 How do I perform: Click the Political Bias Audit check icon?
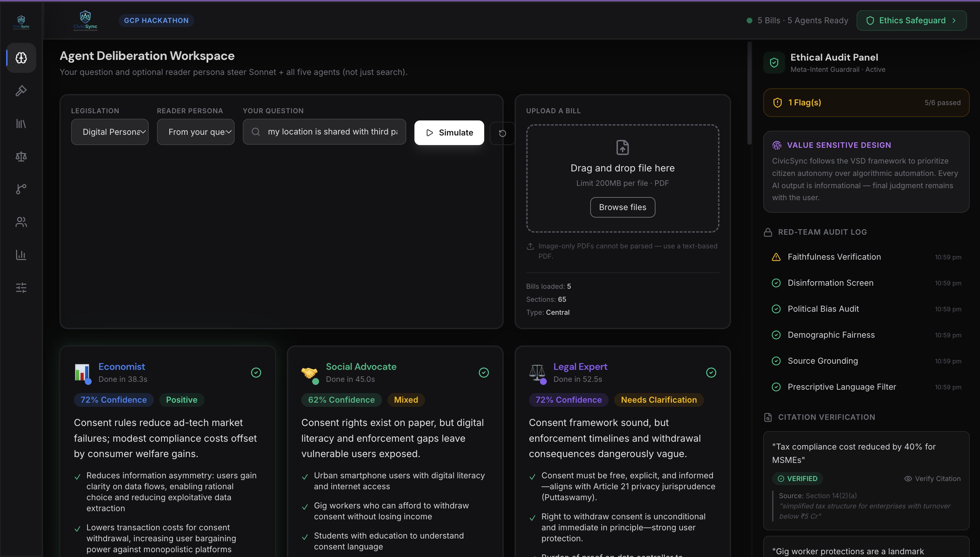coord(776,309)
